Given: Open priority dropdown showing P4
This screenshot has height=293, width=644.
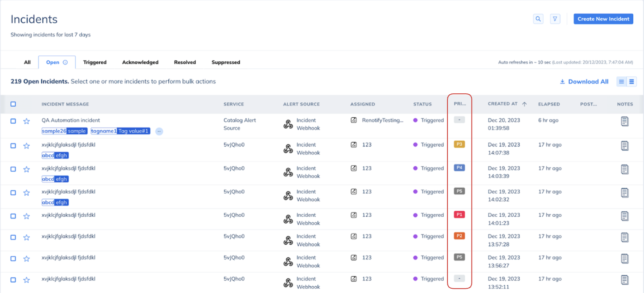Looking at the screenshot, I should (459, 168).
